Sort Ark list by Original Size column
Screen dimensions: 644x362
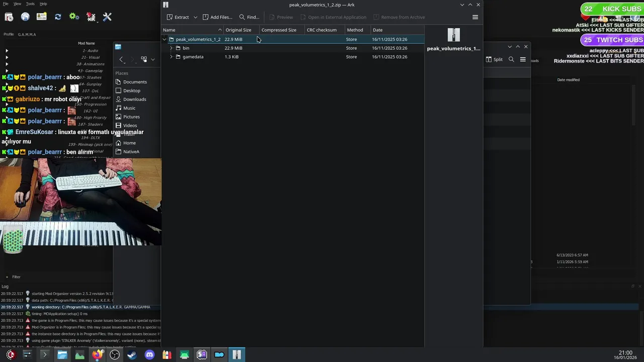[241, 30]
